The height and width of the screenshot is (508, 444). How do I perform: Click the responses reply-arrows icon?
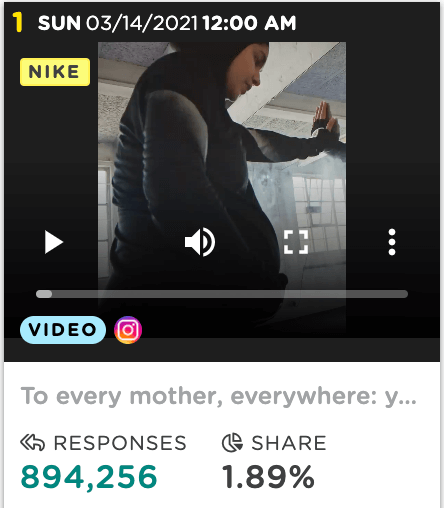point(32,443)
